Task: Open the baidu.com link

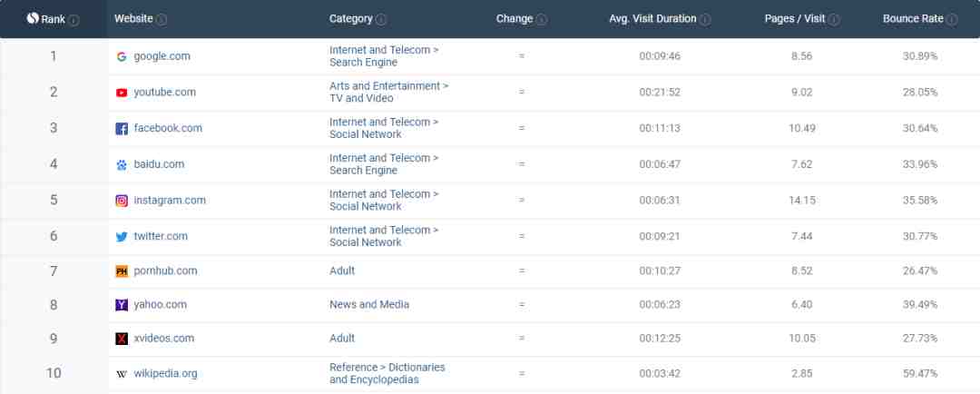Action: coord(159,163)
